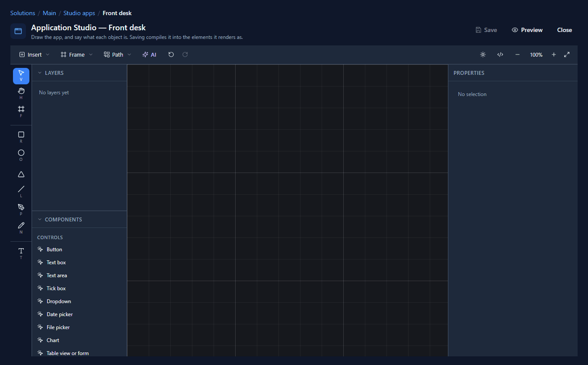588x365 pixels.
Task: Zoom out with the minus icon
Action: point(518,54)
